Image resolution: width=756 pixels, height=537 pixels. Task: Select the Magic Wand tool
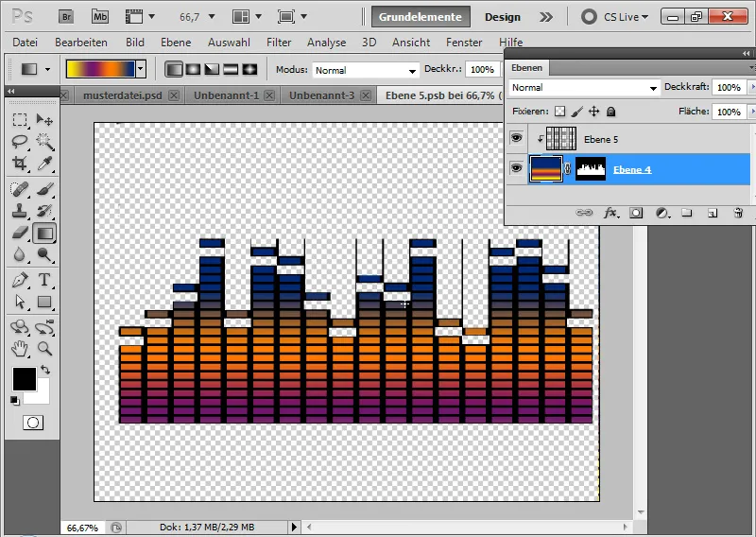point(44,142)
